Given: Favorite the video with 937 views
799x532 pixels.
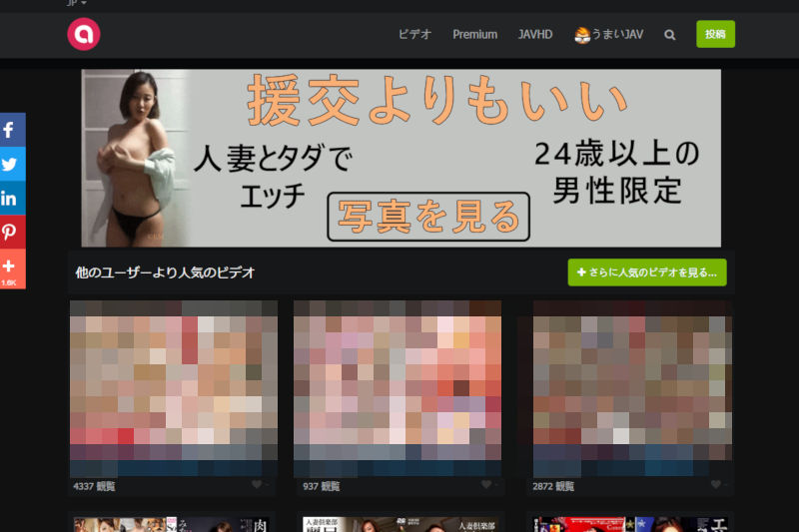Looking at the screenshot, I should (x=486, y=485).
